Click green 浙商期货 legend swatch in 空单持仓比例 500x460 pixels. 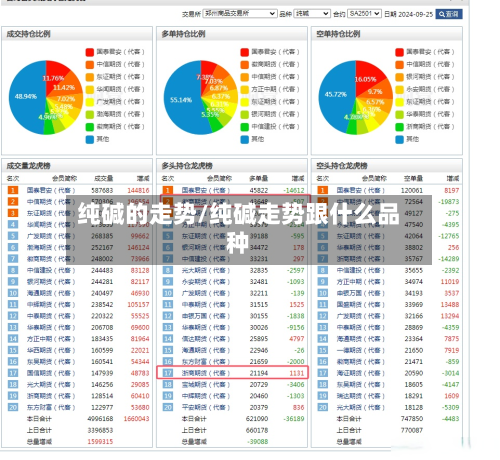coord(400,127)
